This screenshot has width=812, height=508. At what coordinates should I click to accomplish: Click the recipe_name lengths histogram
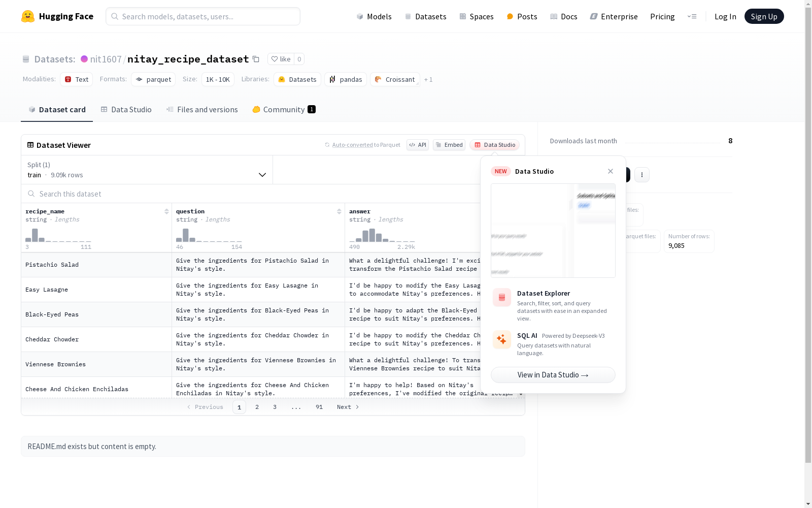pos(58,235)
